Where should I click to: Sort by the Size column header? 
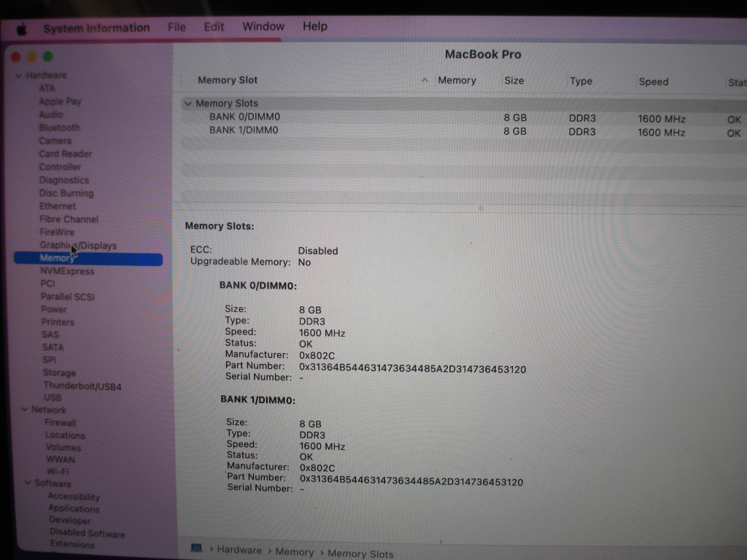coord(514,80)
